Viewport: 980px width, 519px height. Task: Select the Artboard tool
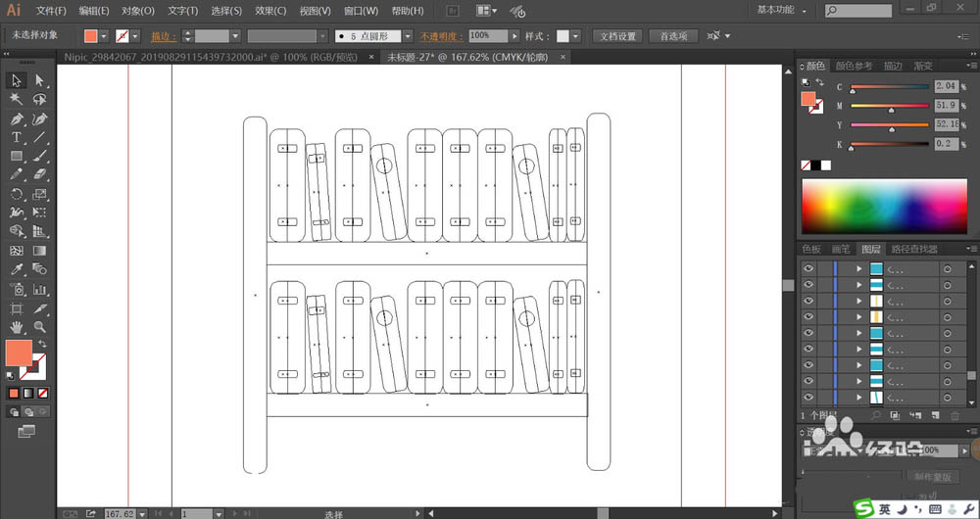pyautogui.click(x=17, y=307)
